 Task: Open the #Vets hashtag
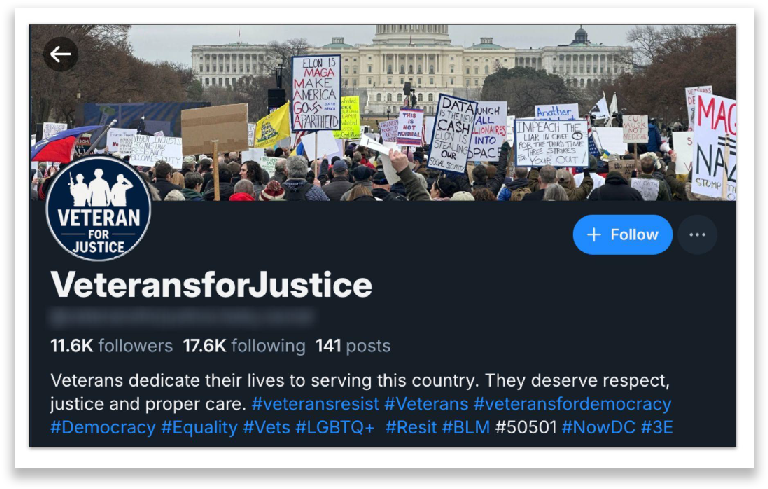(x=267, y=427)
